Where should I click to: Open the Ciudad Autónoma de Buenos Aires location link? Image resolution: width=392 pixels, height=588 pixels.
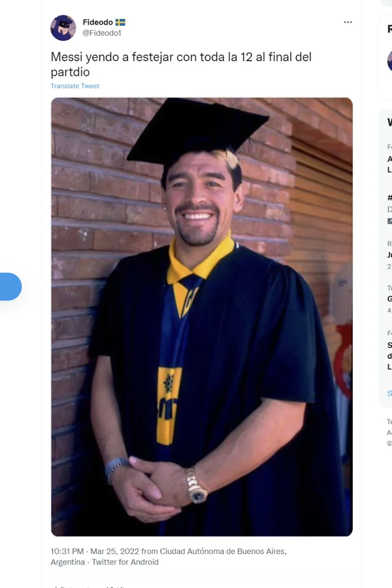(x=222, y=551)
